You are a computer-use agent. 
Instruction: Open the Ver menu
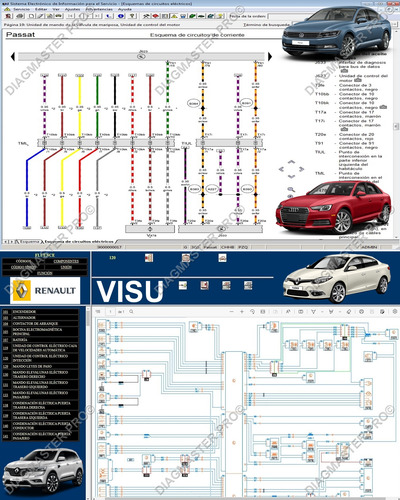pyautogui.click(x=56, y=9)
